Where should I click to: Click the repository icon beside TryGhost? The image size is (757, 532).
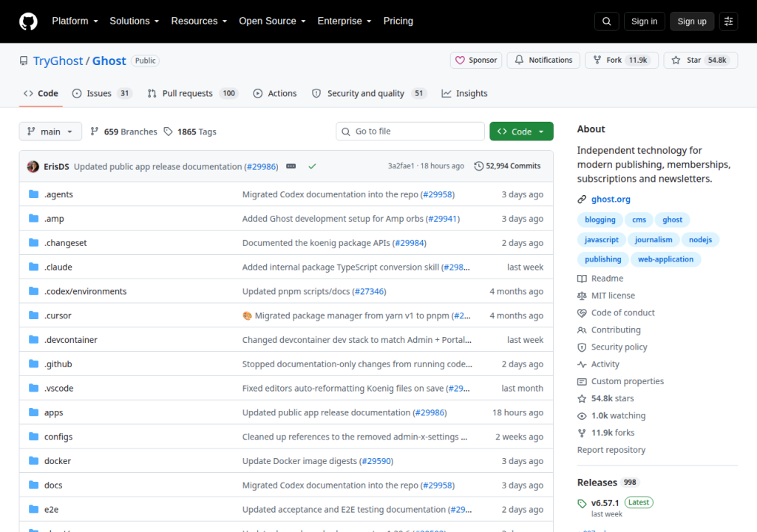coord(24,61)
